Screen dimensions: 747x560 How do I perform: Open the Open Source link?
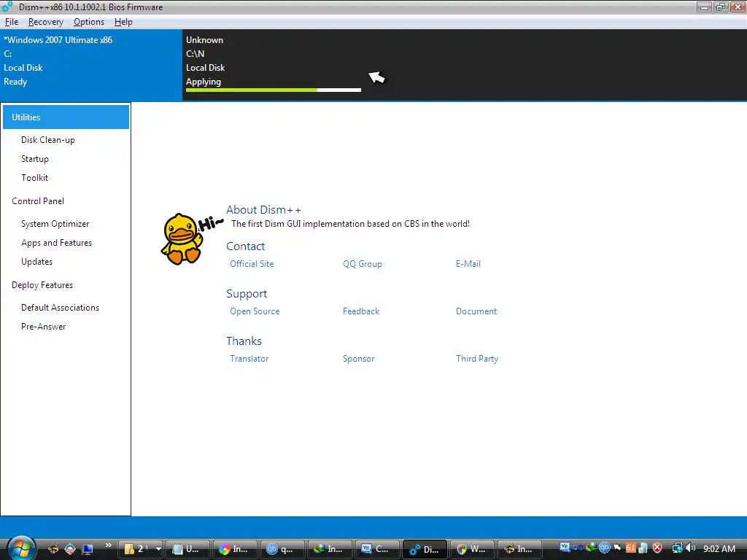[255, 311]
